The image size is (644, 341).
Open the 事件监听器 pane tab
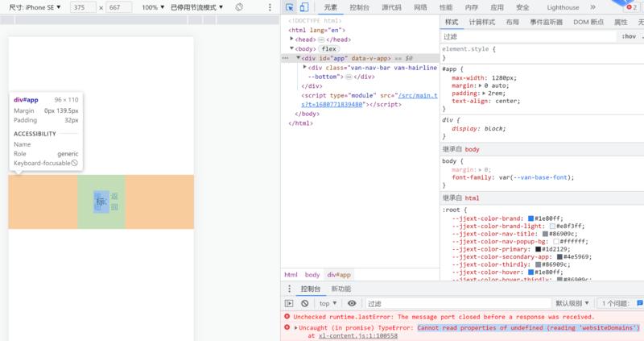point(546,23)
